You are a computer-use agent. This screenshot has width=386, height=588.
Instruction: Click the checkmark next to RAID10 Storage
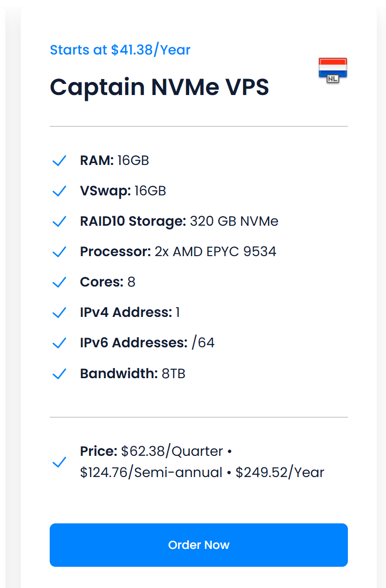point(59,221)
